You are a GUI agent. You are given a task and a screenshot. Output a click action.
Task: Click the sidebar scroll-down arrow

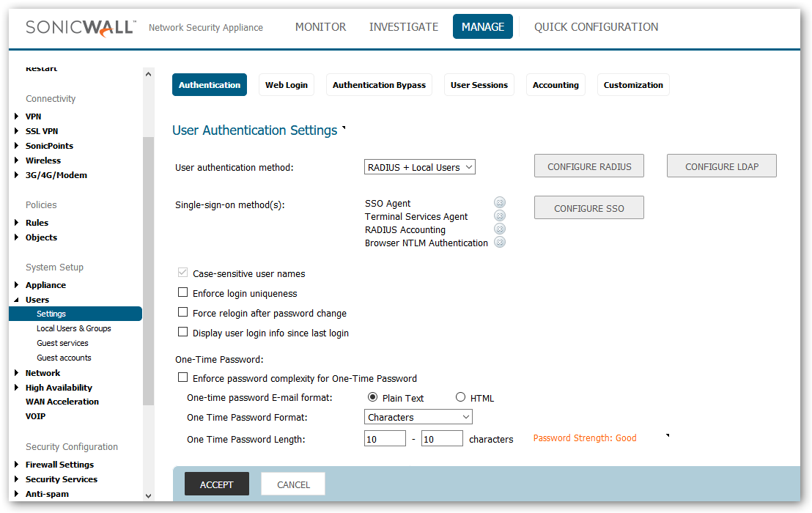[x=148, y=496]
